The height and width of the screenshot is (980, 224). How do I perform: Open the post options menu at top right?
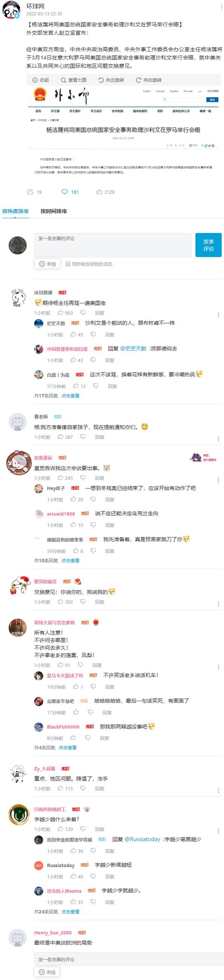pos(221,8)
